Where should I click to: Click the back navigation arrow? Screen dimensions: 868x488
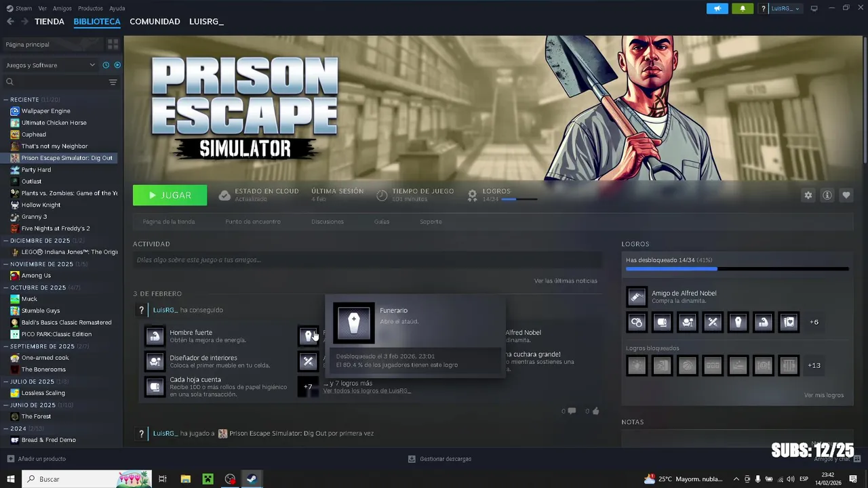click(10, 22)
